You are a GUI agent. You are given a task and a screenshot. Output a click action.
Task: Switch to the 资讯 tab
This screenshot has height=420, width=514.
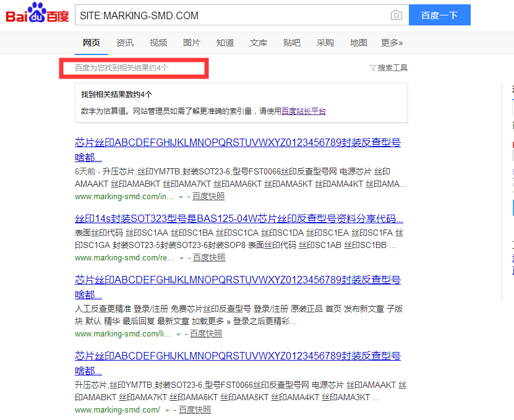click(x=125, y=43)
